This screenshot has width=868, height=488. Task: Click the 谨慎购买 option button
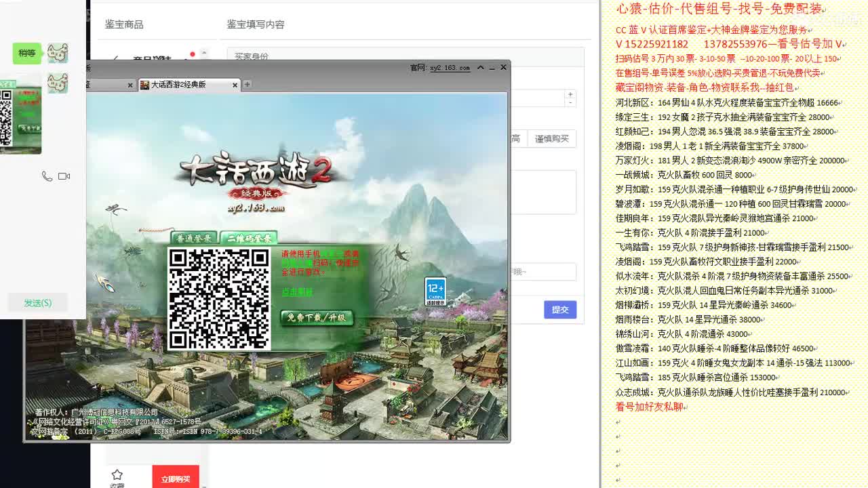point(551,139)
